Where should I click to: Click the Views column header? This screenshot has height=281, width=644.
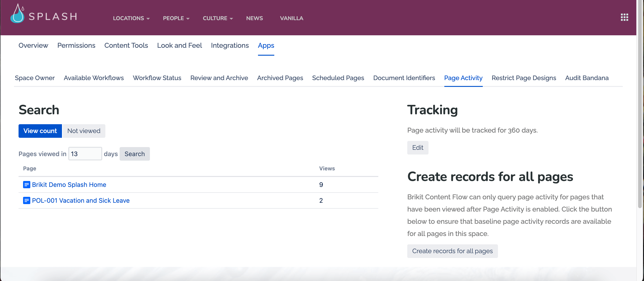(x=327, y=168)
